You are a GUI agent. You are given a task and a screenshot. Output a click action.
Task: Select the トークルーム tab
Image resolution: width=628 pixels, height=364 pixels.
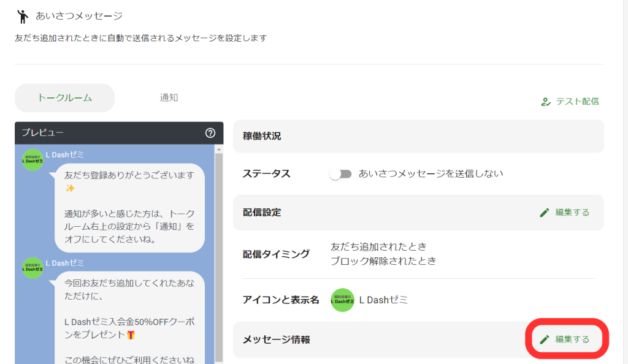point(64,98)
